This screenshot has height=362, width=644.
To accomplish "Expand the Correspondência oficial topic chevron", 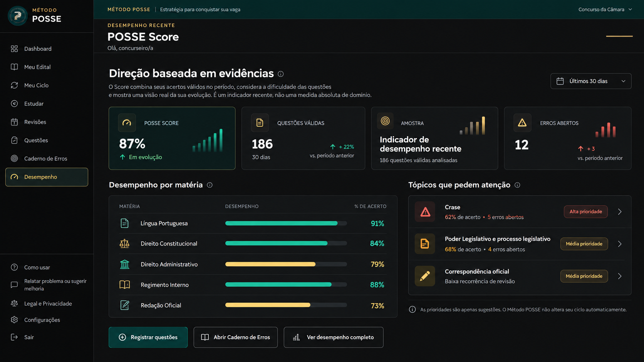I will [x=620, y=276].
